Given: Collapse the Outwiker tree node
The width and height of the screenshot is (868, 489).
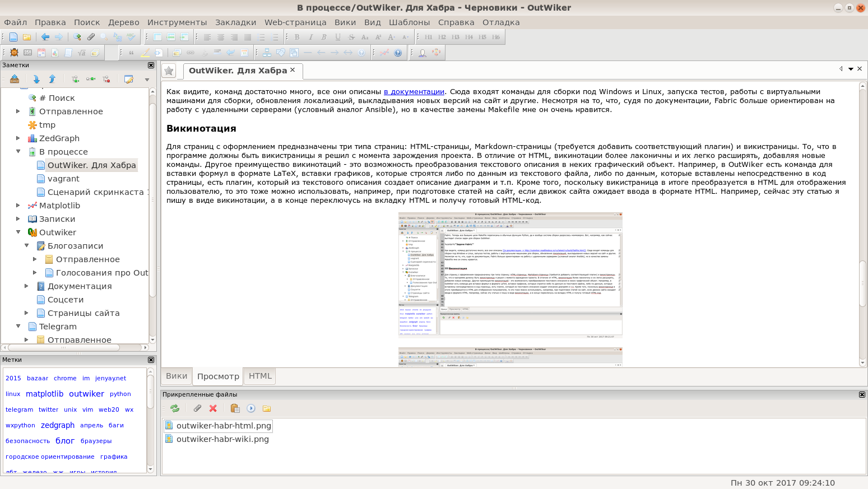Looking at the screenshot, I should click(x=18, y=232).
